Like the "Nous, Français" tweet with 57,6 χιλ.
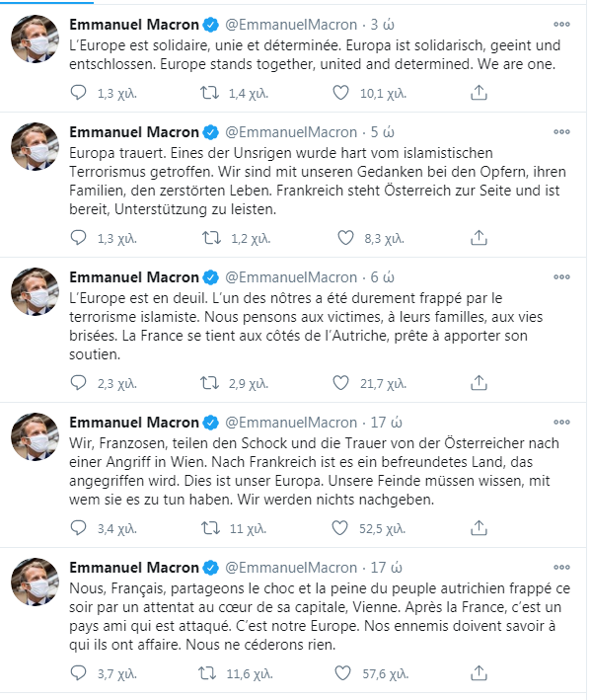The height and width of the screenshot is (700, 591). [x=342, y=672]
